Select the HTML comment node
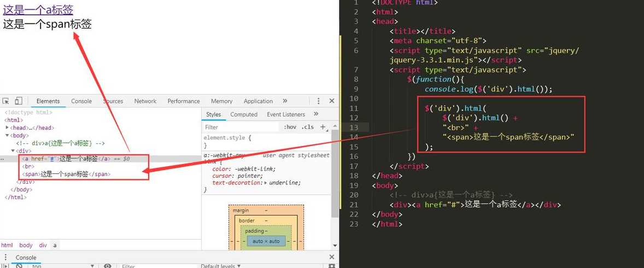This screenshot has width=644, height=268. click(60, 143)
